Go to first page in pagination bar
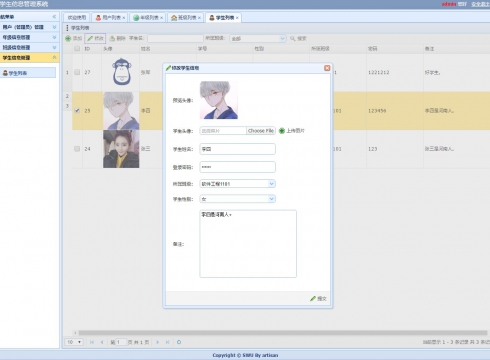490x360 pixels. 92,342
